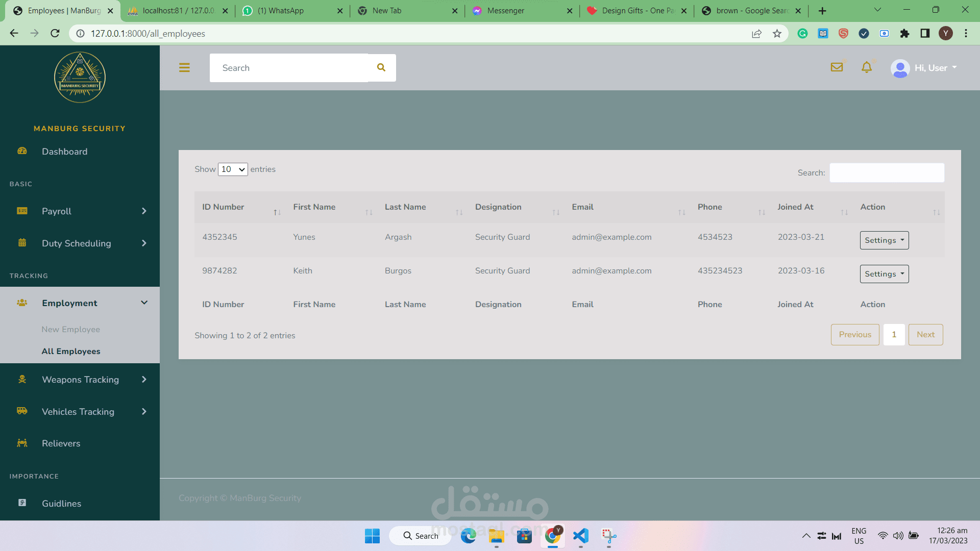Click the search magnifier button in header

(381, 68)
